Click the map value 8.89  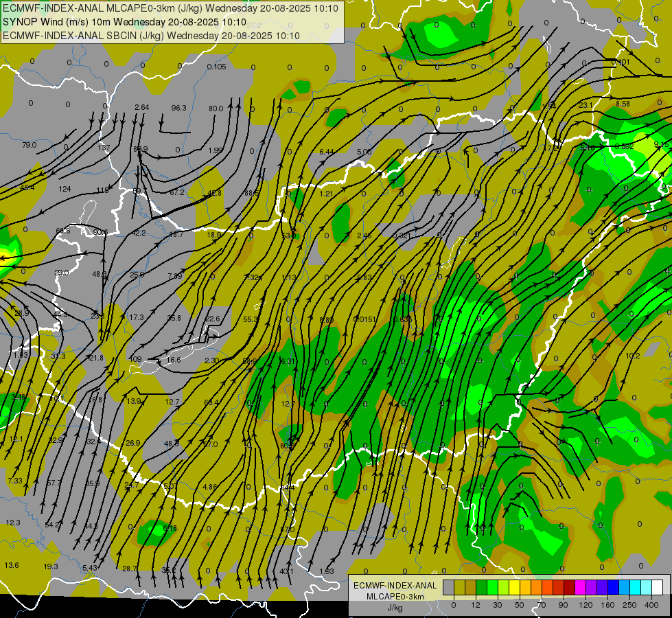tap(327, 319)
